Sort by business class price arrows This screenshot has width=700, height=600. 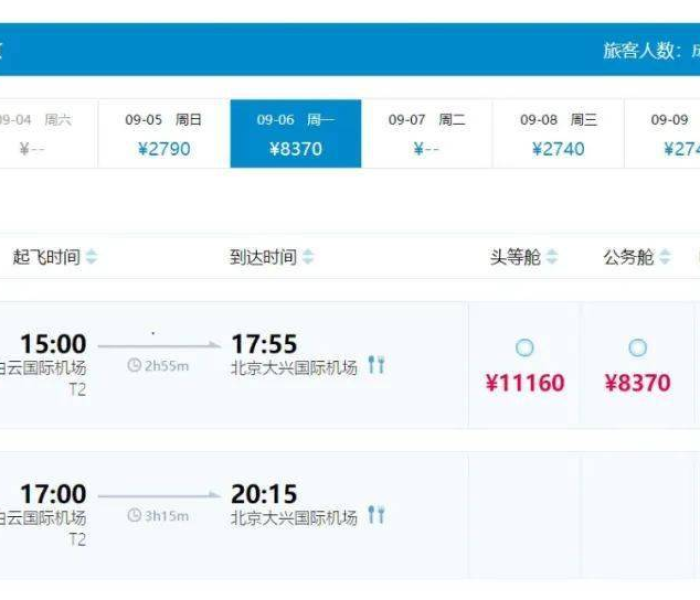point(665,258)
